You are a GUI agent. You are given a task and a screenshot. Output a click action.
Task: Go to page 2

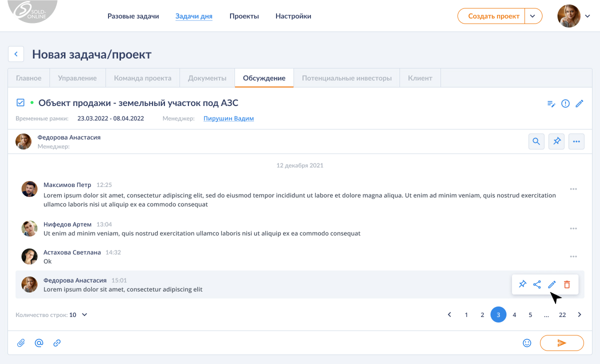pos(482,314)
